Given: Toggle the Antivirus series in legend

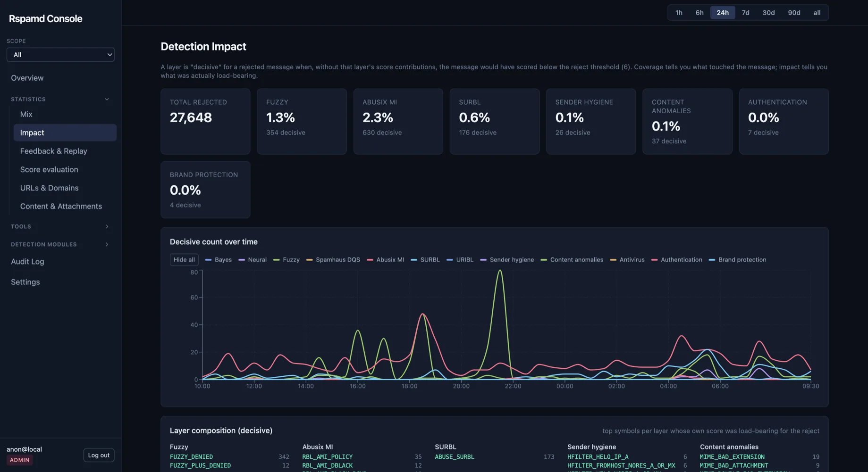Looking at the screenshot, I should (x=627, y=260).
